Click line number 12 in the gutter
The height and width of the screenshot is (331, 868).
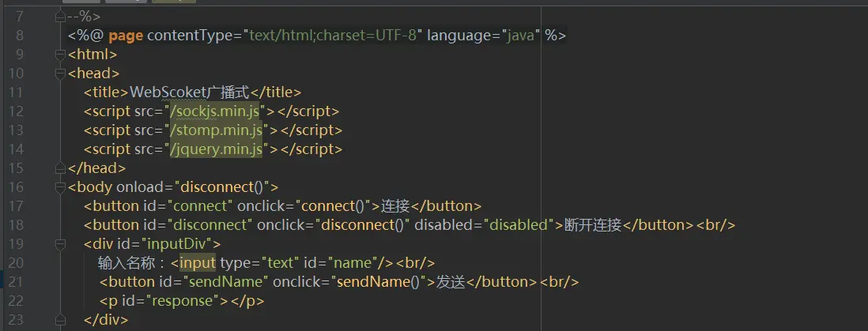pyautogui.click(x=16, y=111)
